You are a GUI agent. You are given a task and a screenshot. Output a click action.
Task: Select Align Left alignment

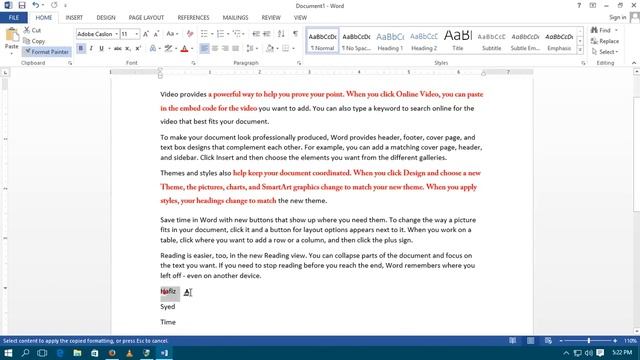204,49
